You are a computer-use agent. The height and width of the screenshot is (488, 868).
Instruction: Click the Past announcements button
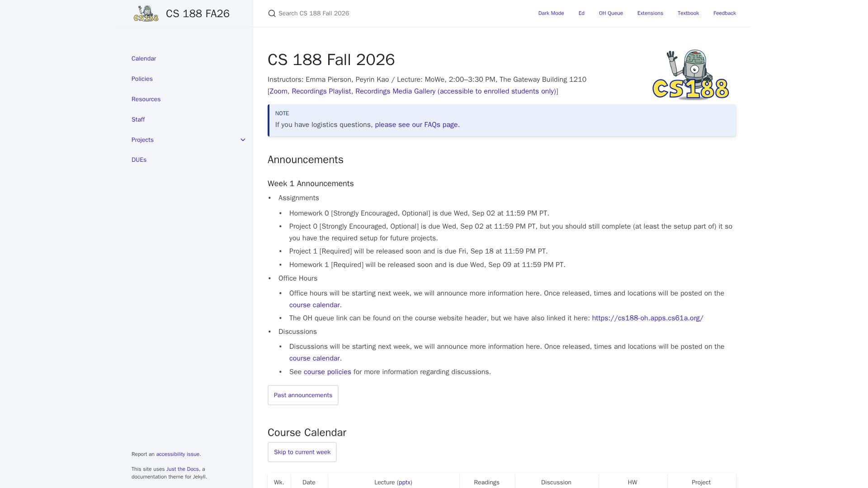pos(303,395)
